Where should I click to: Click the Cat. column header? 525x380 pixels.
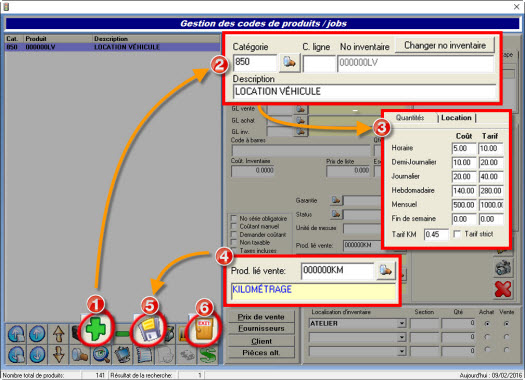pyautogui.click(x=14, y=39)
